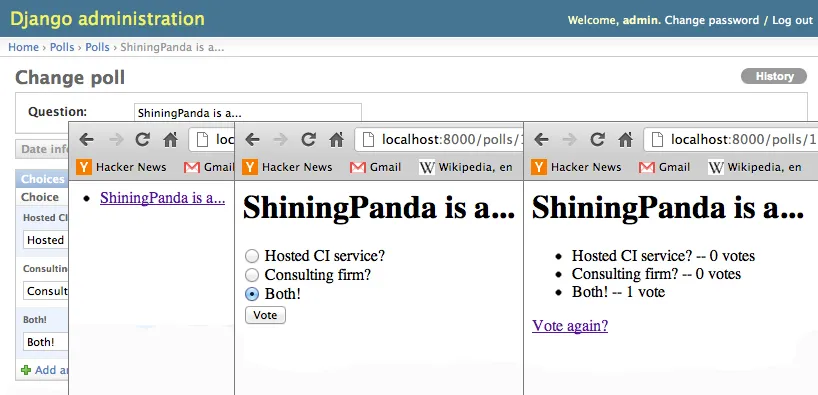The width and height of the screenshot is (818, 395).
Task: Click page icon in middle window address bar
Action: click(368, 140)
